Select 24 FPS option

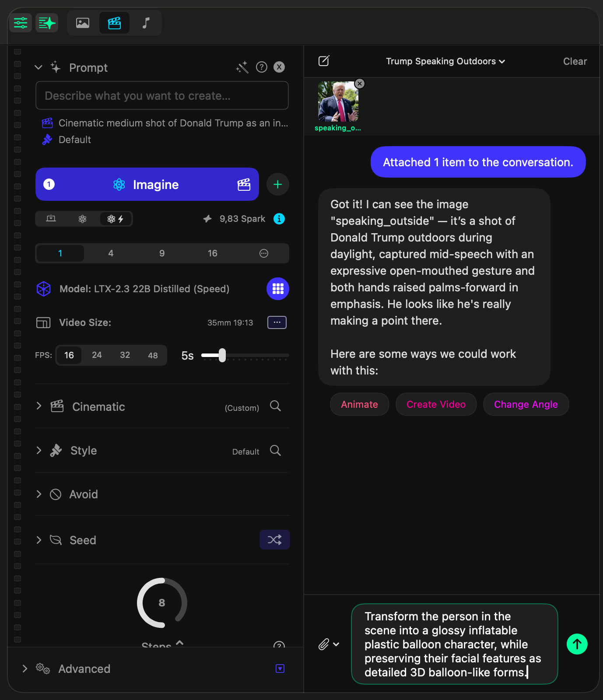click(97, 355)
